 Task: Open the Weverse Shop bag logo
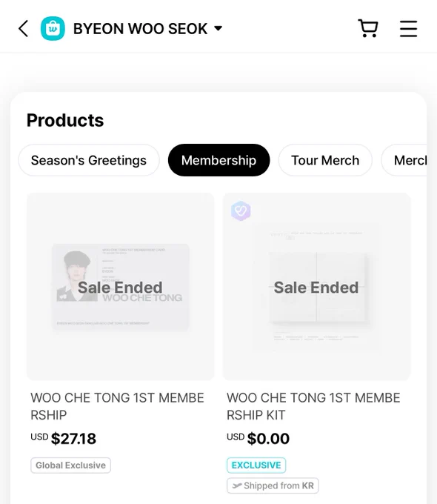click(53, 29)
